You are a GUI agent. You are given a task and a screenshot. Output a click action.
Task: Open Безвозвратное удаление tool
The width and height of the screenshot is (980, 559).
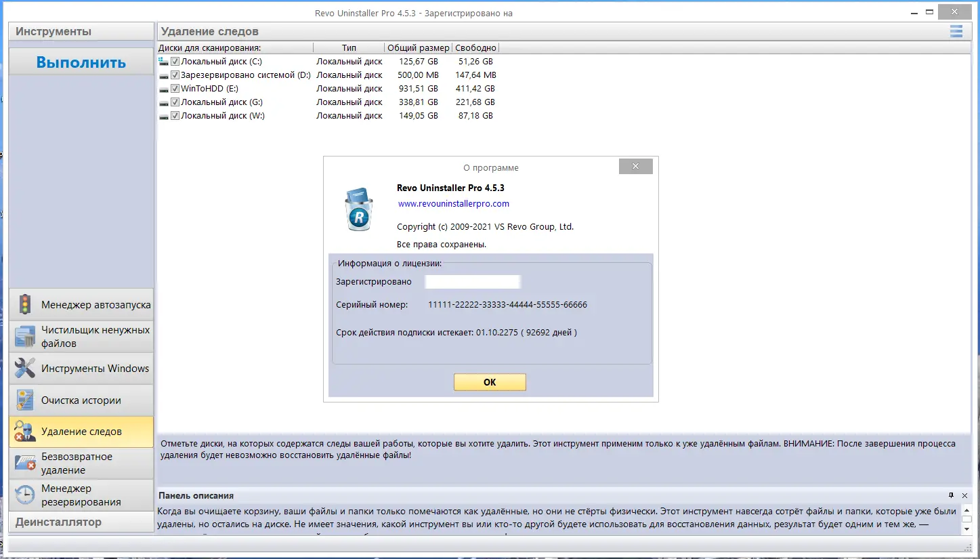(x=81, y=463)
